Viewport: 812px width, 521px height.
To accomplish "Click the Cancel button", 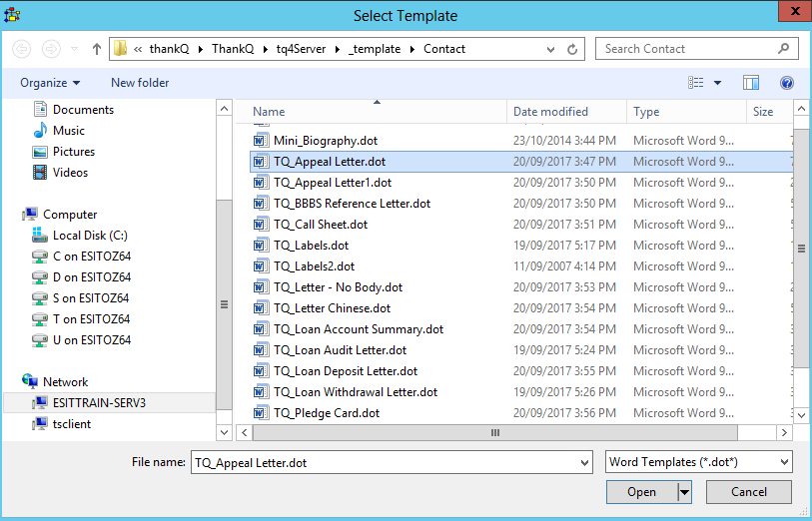I will coord(748,492).
